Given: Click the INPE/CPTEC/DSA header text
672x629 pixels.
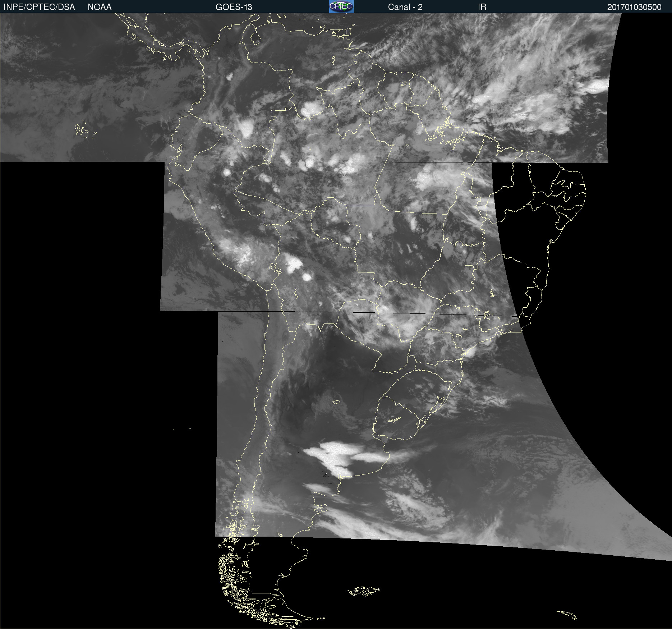Looking at the screenshot, I should click(39, 7).
